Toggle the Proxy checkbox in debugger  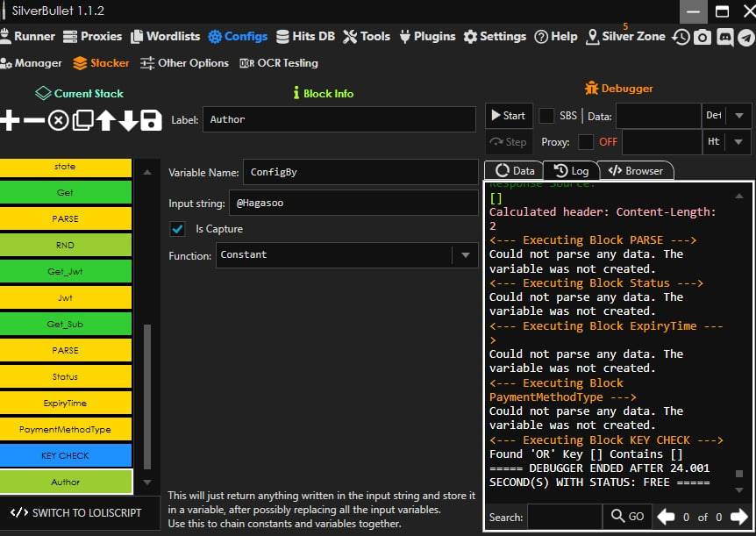(586, 142)
